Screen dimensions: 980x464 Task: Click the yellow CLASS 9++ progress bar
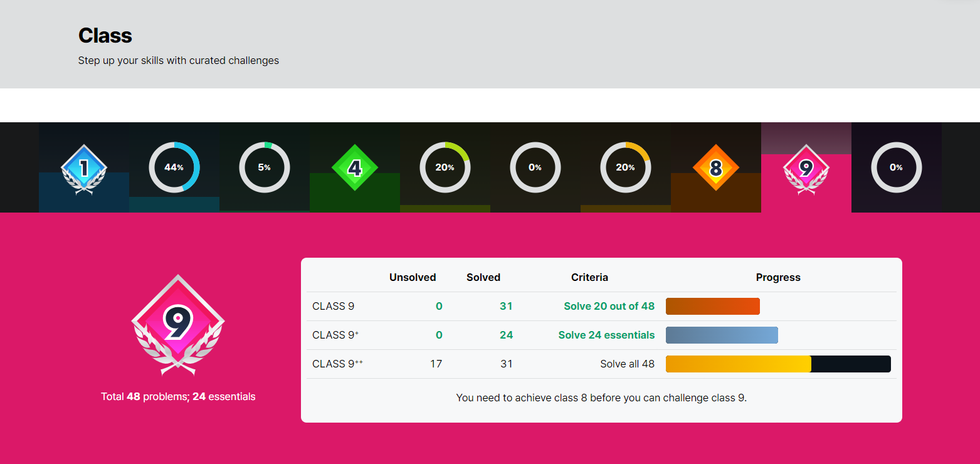pyautogui.click(x=738, y=364)
